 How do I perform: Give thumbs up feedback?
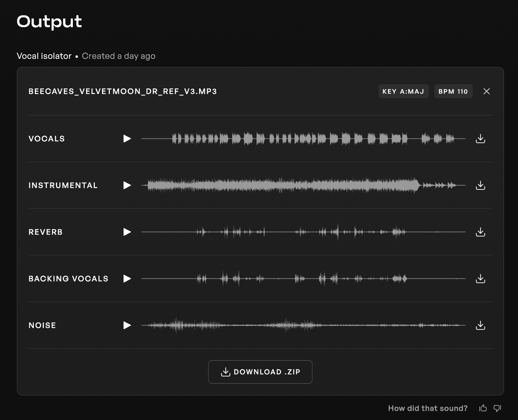[483, 408]
